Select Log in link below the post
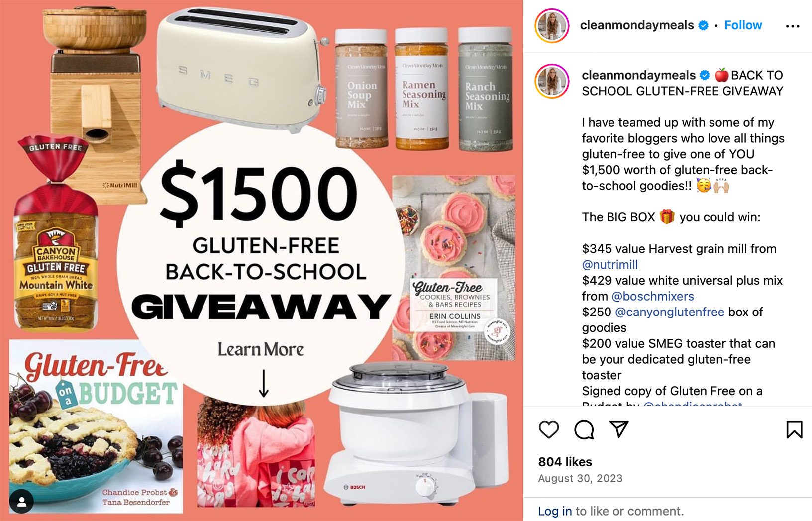The height and width of the screenshot is (521, 812). click(555, 511)
